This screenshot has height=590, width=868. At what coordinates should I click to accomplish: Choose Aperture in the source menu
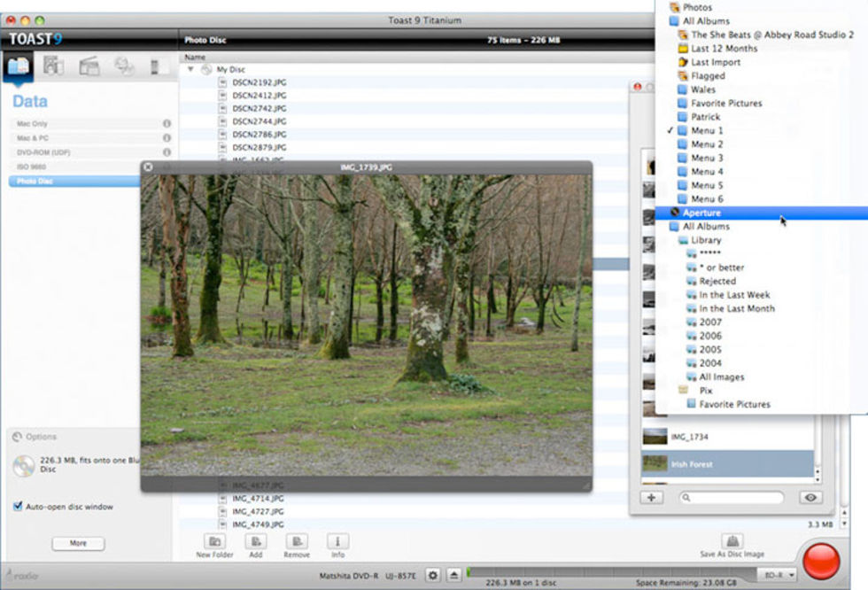pos(701,213)
